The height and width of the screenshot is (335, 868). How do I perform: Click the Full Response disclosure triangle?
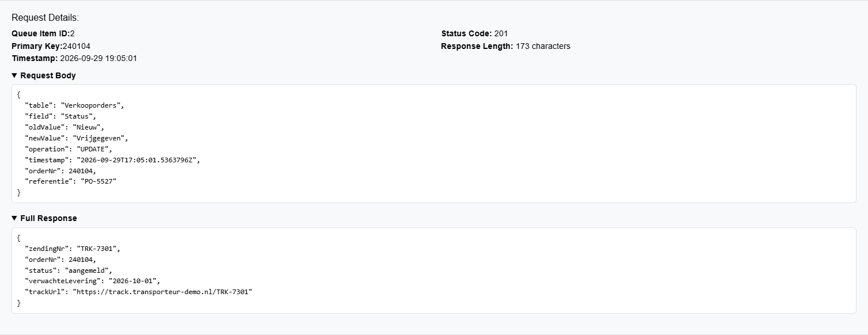[14, 218]
